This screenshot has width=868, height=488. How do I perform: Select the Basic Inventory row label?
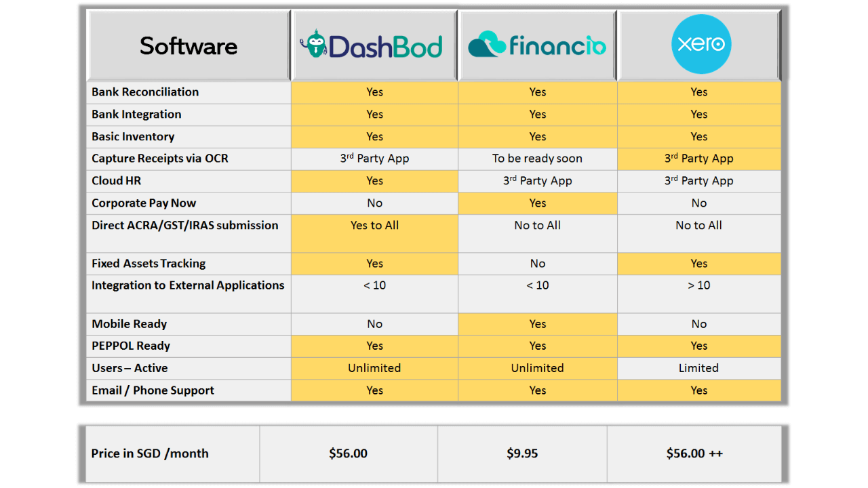tap(133, 136)
